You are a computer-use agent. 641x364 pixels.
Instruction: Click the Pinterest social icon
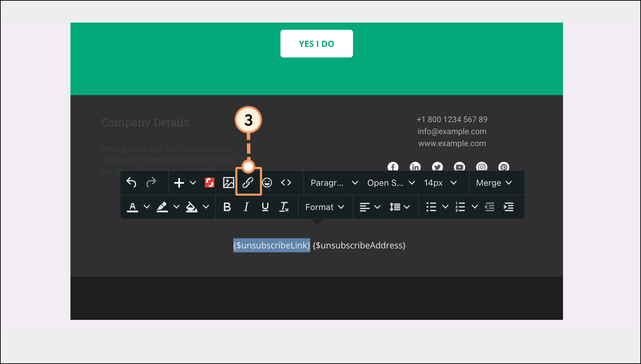(x=504, y=167)
